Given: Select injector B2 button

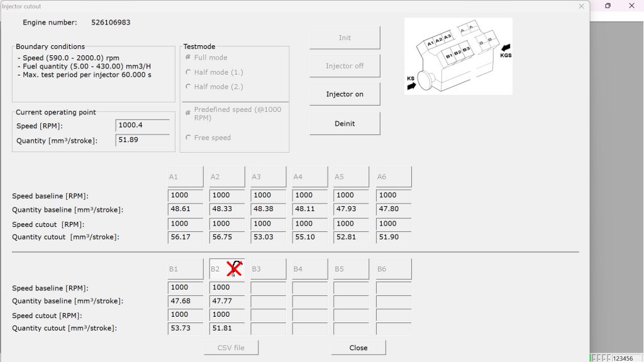Looking at the screenshot, I should (x=226, y=269).
